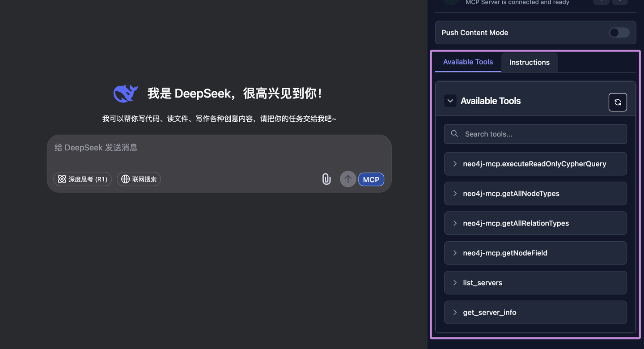Click the 我是 DeepSeek greeting heading
This screenshot has height=349, width=644.
tap(235, 94)
